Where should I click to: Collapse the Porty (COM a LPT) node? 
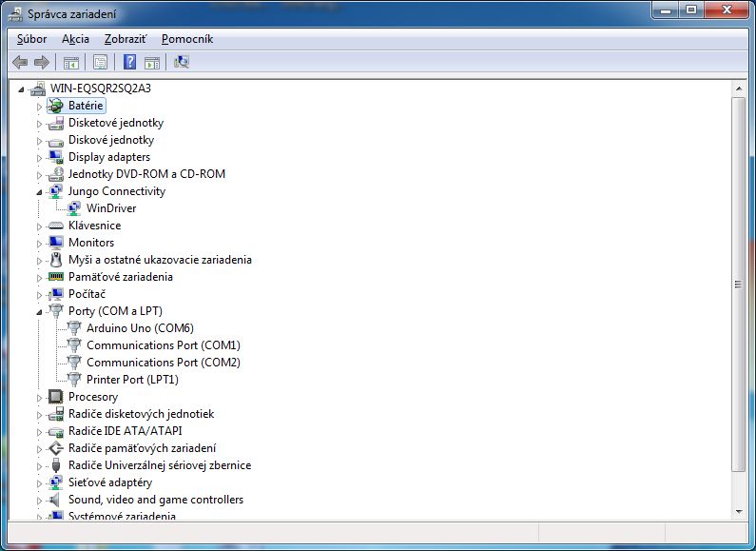(40, 312)
